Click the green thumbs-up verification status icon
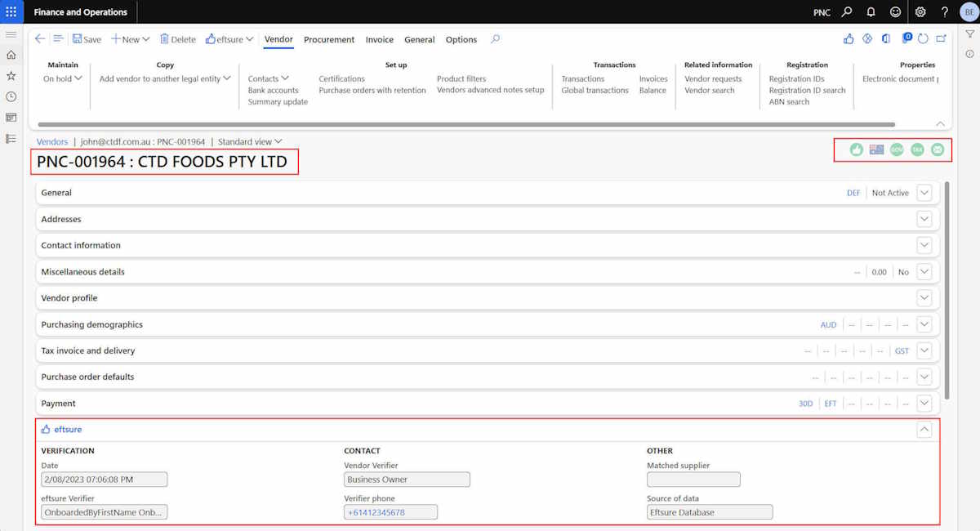Viewport: 980px width, 531px height. pos(856,149)
